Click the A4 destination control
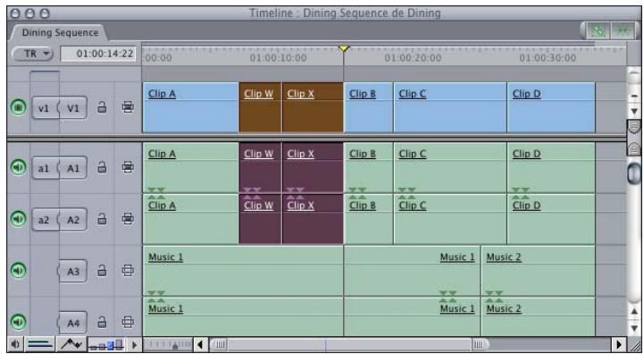The width and height of the screenshot is (644, 354). [72, 323]
